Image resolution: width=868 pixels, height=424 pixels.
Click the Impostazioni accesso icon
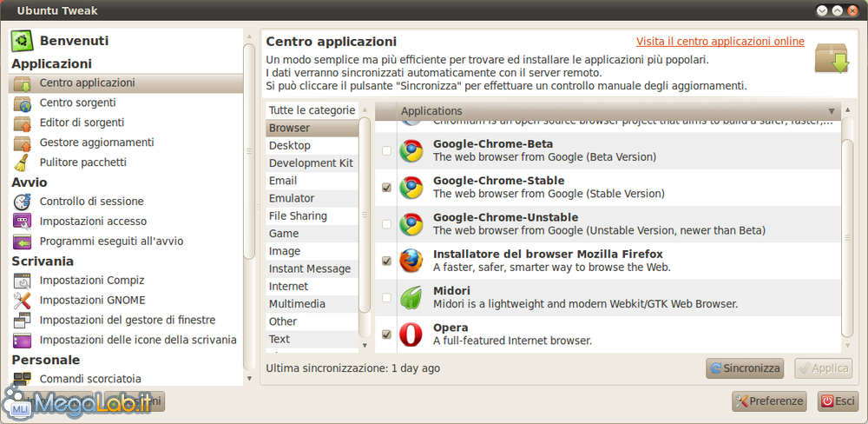(23, 222)
